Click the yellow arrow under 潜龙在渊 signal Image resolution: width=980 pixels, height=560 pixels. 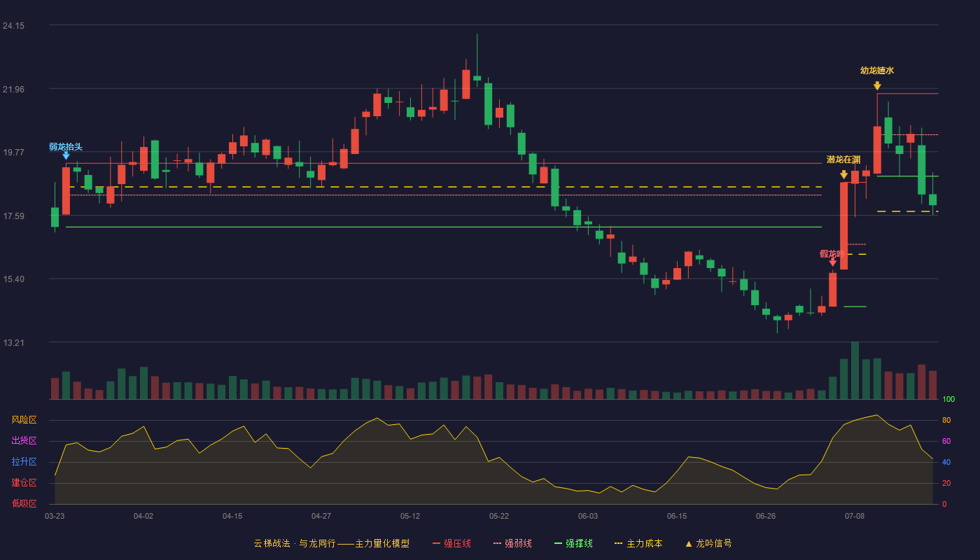pos(844,174)
